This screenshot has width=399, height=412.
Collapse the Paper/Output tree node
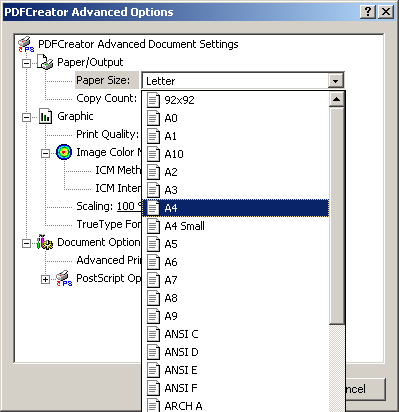(x=26, y=63)
